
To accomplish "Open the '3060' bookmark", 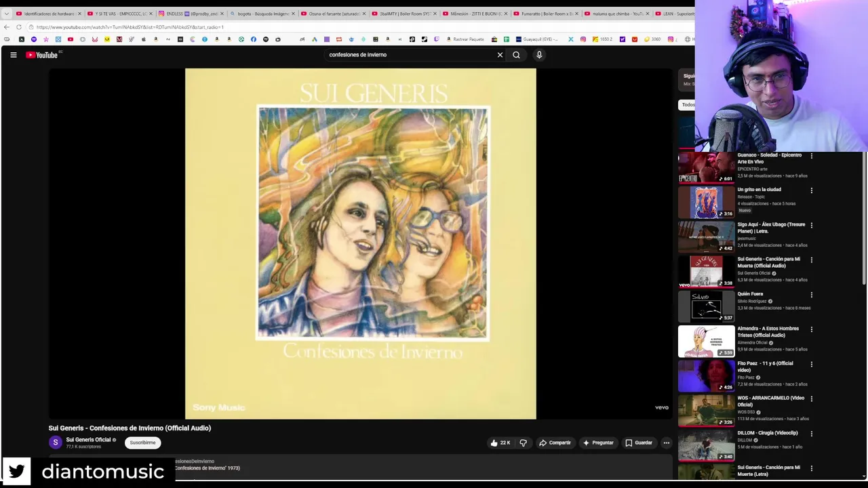I will pyautogui.click(x=651, y=39).
